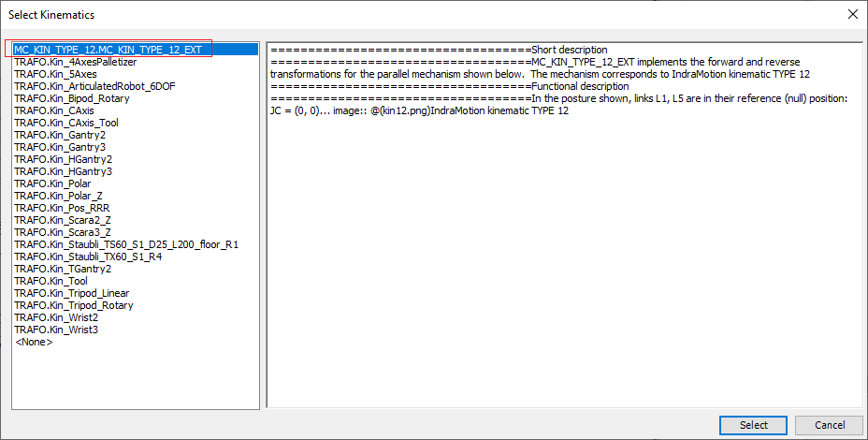Close the Select Kinematics dialog
Screen dimensions: 868x440
[x=851, y=14]
